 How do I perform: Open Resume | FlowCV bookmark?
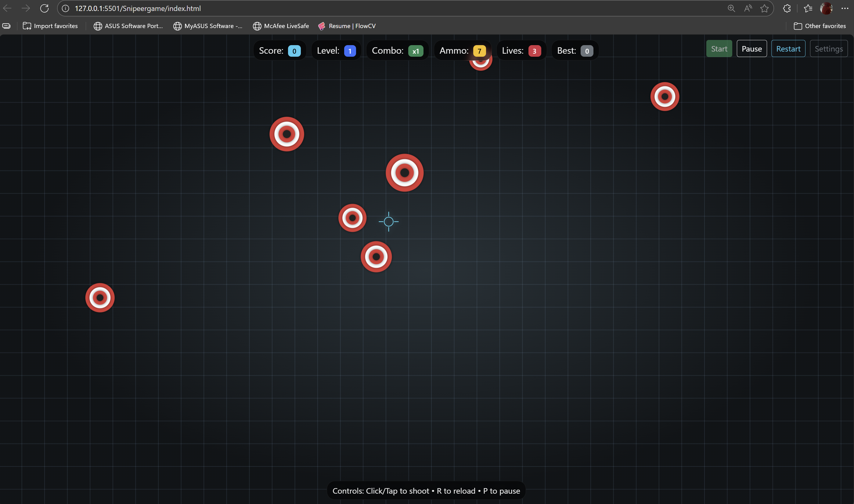point(347,26)
